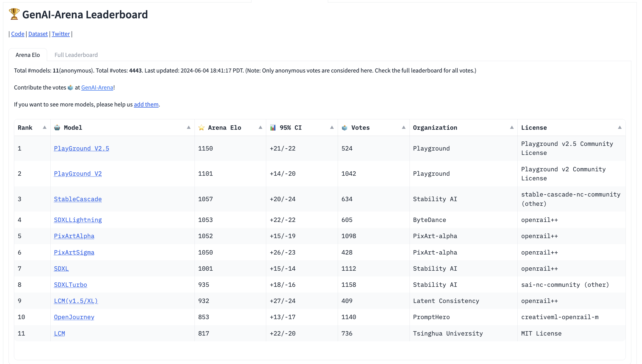Sort table by Rank column arrow
Viewport: 642px width, 364px height.
click(45, 128)
